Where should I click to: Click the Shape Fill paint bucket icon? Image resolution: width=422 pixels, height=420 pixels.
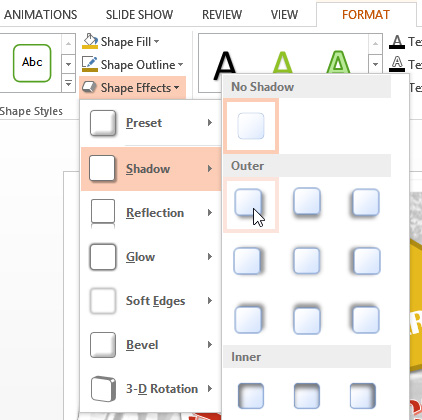point(90,41)
